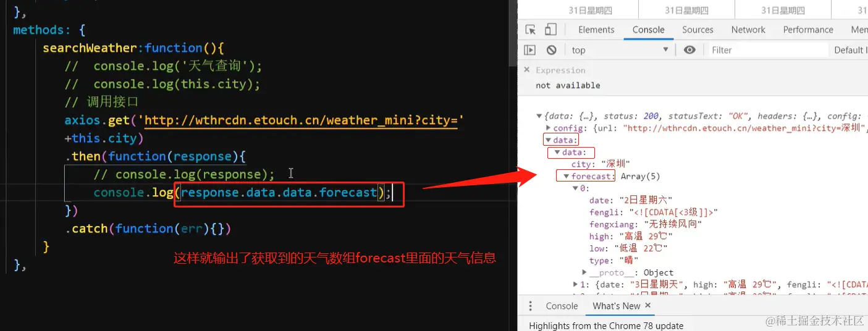Open the Performance tab
Viewport: 868px width, 331px height.
click(x=808, y=30)
